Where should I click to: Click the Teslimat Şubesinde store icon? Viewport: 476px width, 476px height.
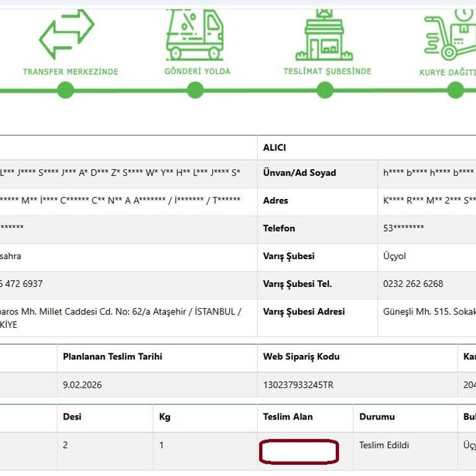[324, 35]
